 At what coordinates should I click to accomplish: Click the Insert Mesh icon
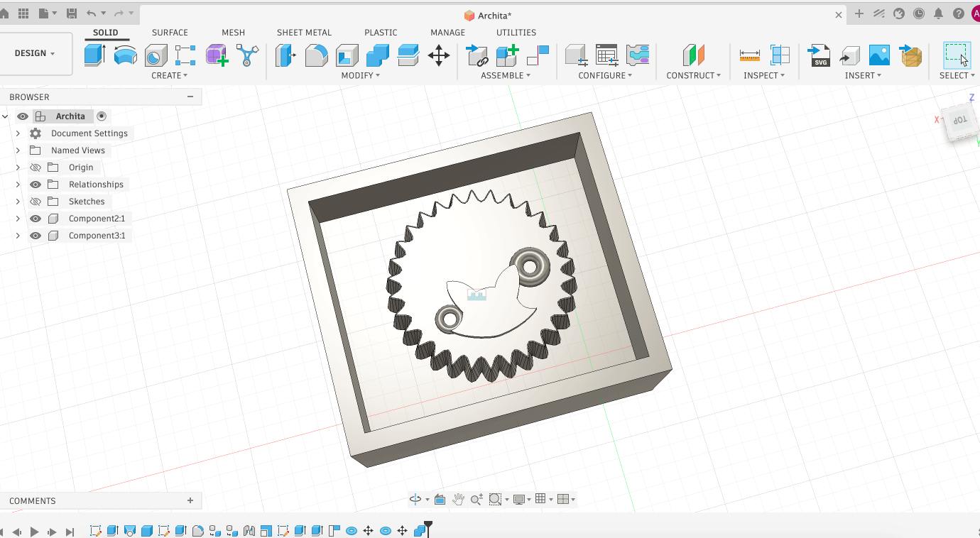(x=910, y=55)
